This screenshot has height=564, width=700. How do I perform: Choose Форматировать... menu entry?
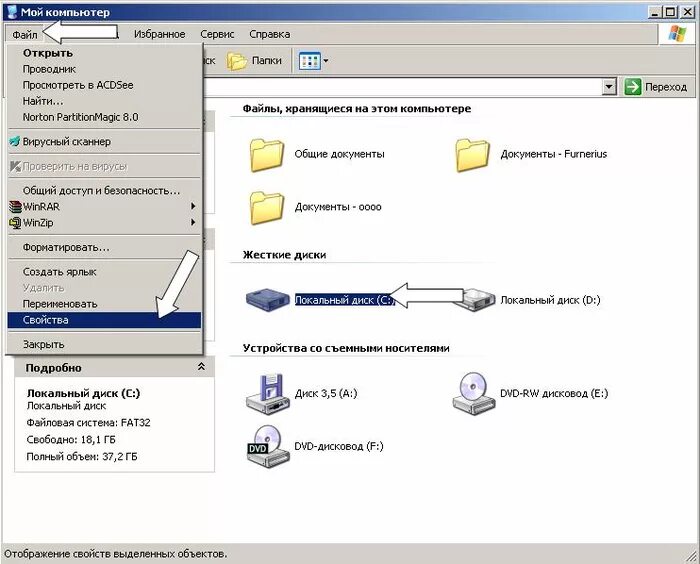pos(104,247)
